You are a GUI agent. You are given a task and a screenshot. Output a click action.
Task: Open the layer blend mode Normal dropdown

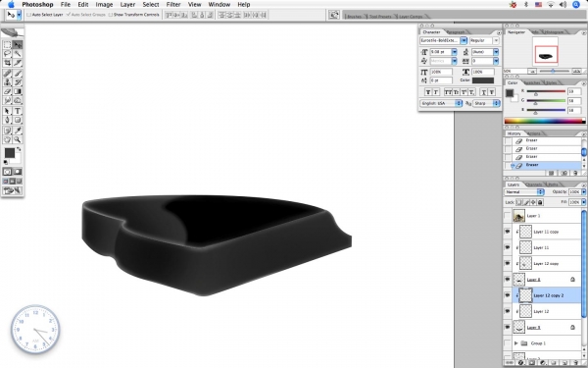[524, 192]
